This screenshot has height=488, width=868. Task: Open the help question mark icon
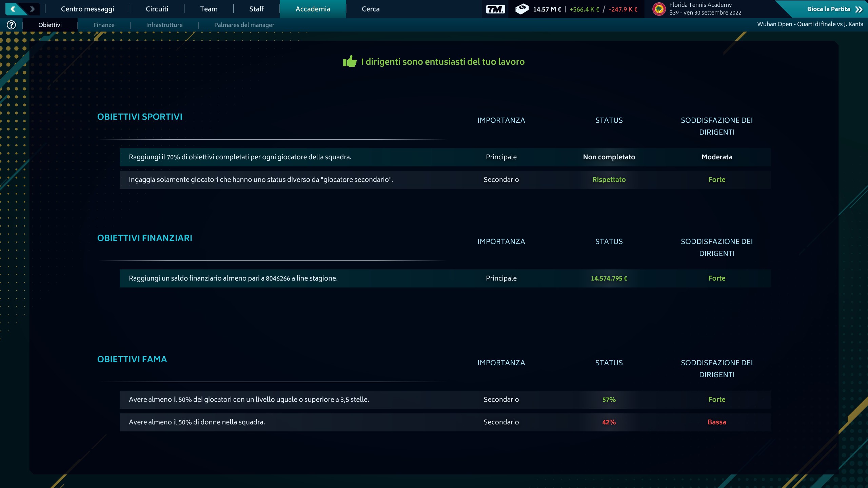11,25
